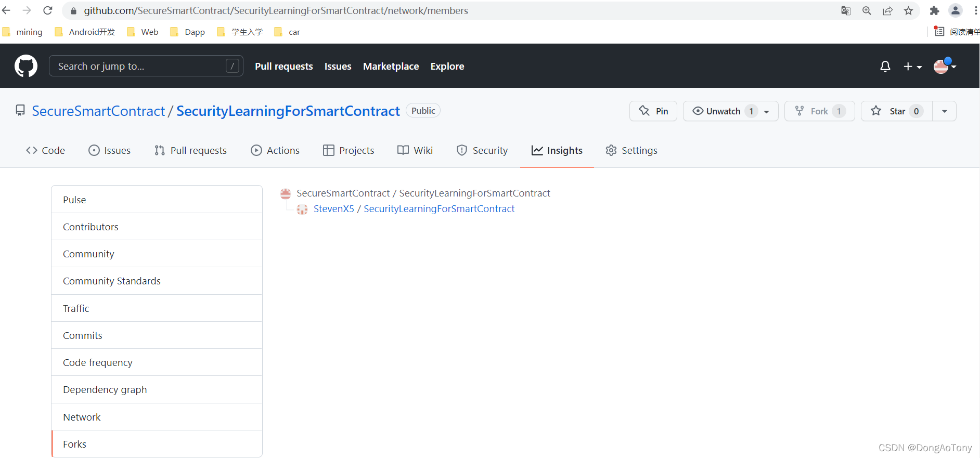Open the browser extensions puzzle icon
Image resolution: width=980 pixels, height=458 pixels.
pos(934,10)
